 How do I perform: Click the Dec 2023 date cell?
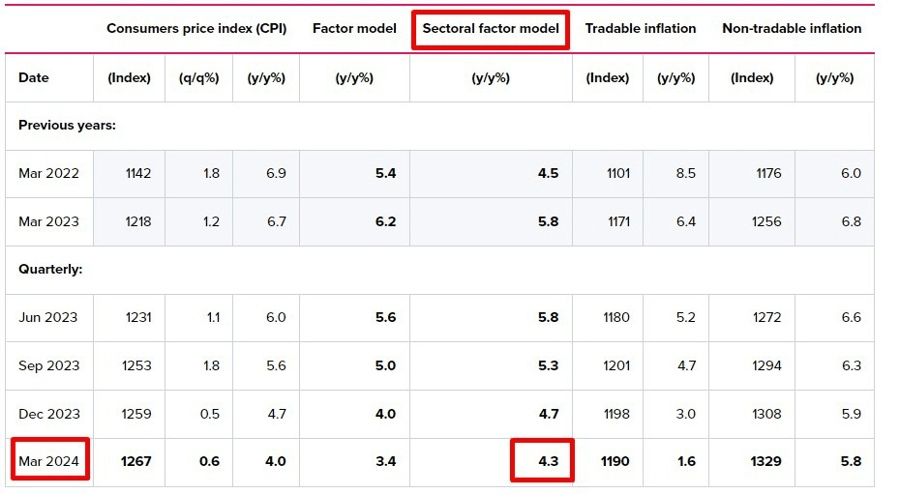49,414
